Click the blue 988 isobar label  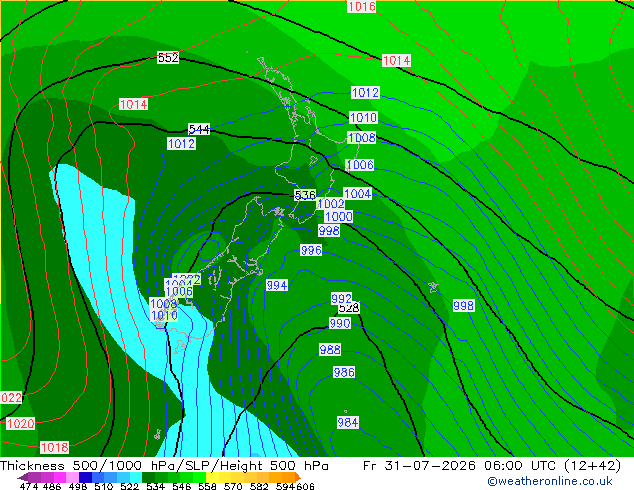(330, 350)
